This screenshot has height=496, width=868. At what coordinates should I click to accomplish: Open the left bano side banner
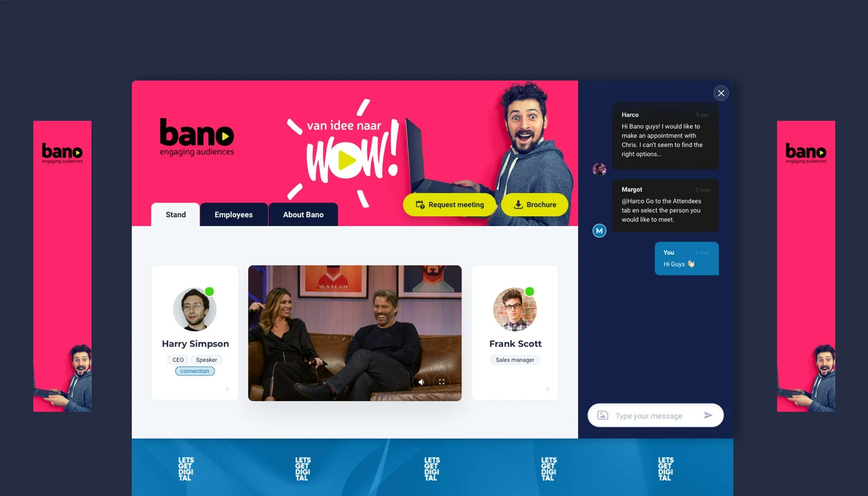pos(62,266)
